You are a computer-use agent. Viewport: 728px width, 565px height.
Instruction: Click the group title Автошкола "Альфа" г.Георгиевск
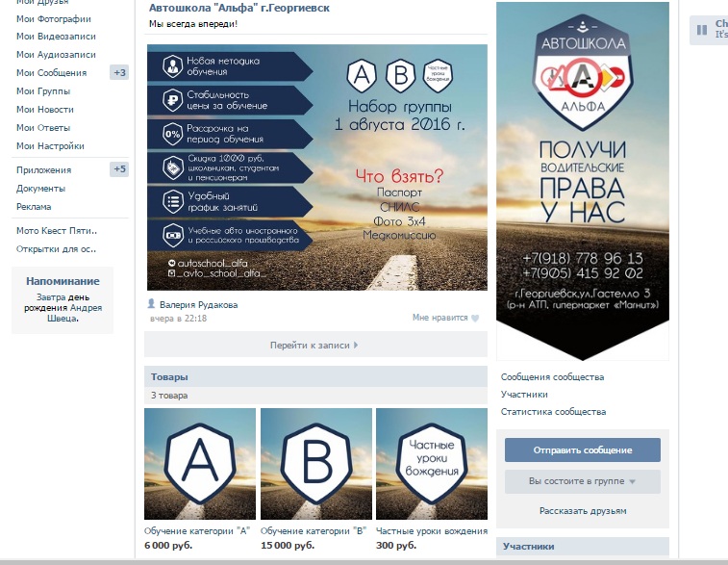pos(239,8)
